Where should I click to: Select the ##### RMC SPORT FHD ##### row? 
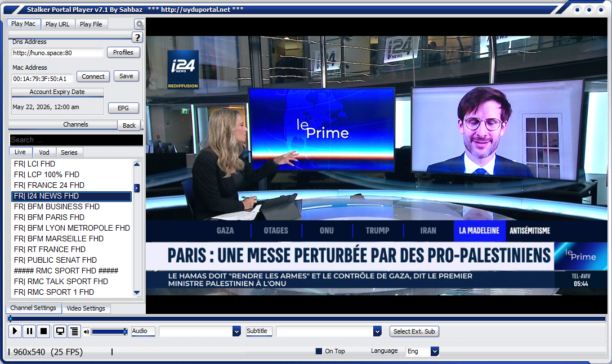[72, 271]
